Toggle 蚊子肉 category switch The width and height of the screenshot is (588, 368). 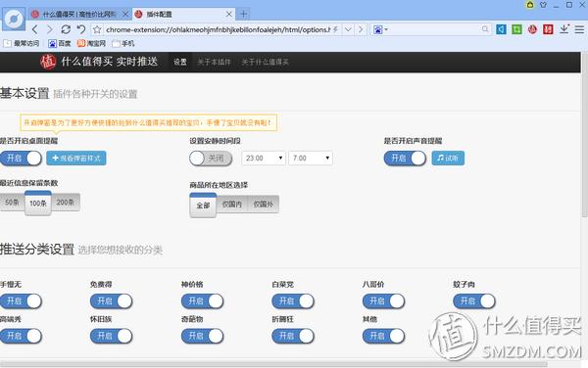(474, 301)
